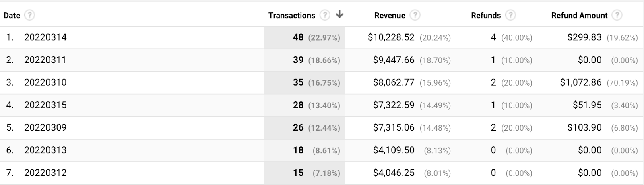
Task: Sort by Revenue column header
Action: pos(389,15)
